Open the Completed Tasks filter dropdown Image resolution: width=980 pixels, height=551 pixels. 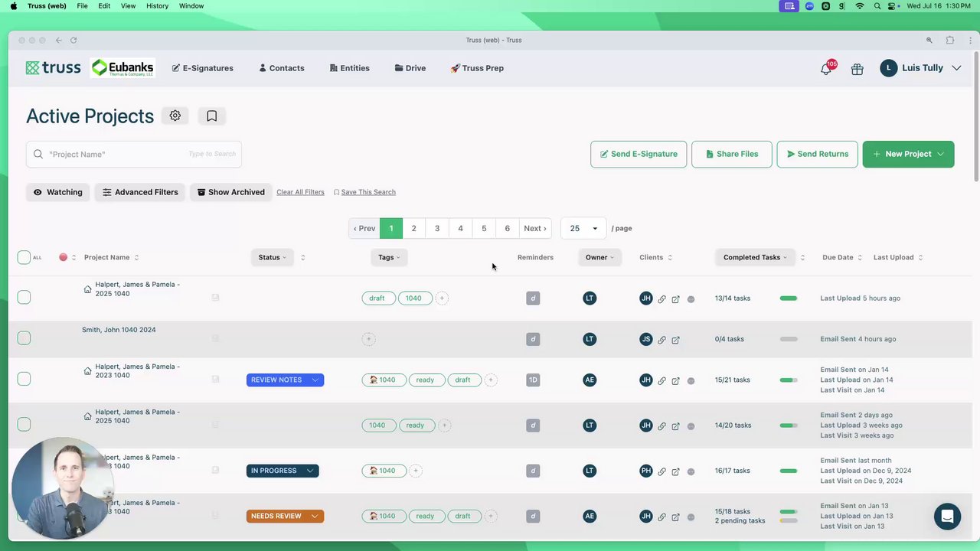click(x=755, y=257)
